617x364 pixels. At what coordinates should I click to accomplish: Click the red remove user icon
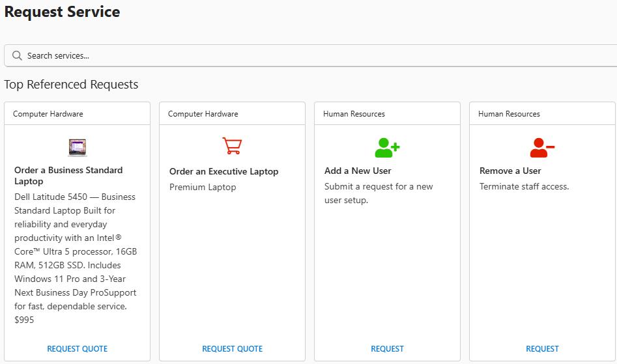coord(541,147)
